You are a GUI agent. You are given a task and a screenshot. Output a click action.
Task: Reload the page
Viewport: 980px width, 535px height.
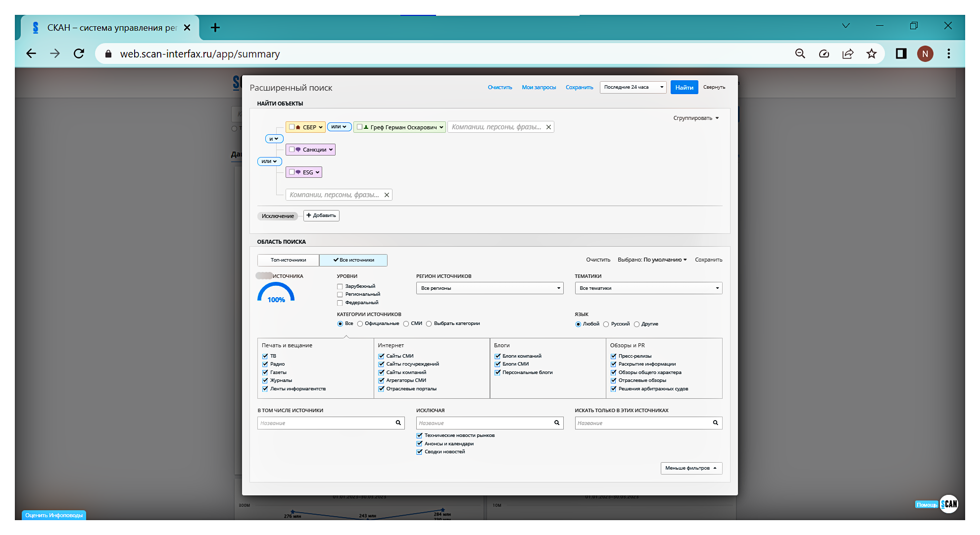79,53
